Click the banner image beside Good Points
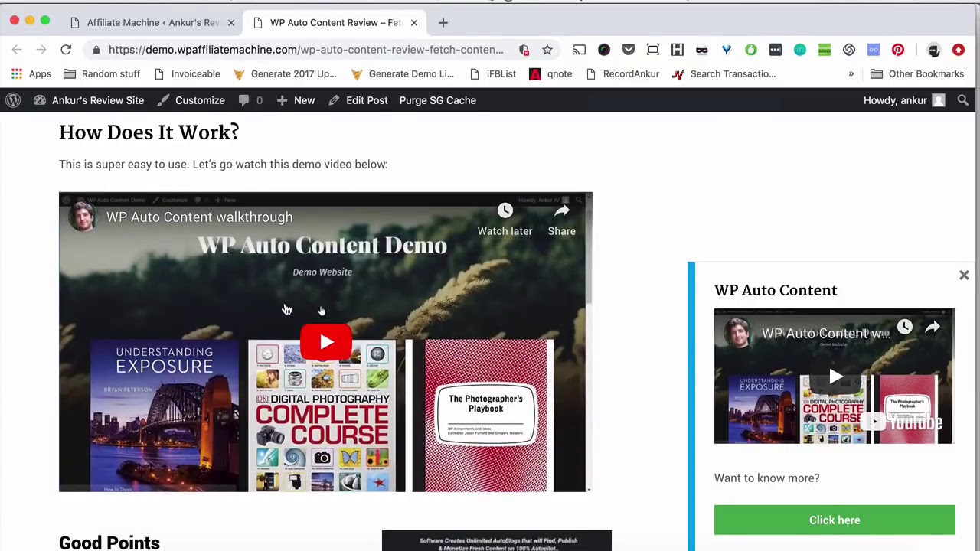 pos(497,540)
